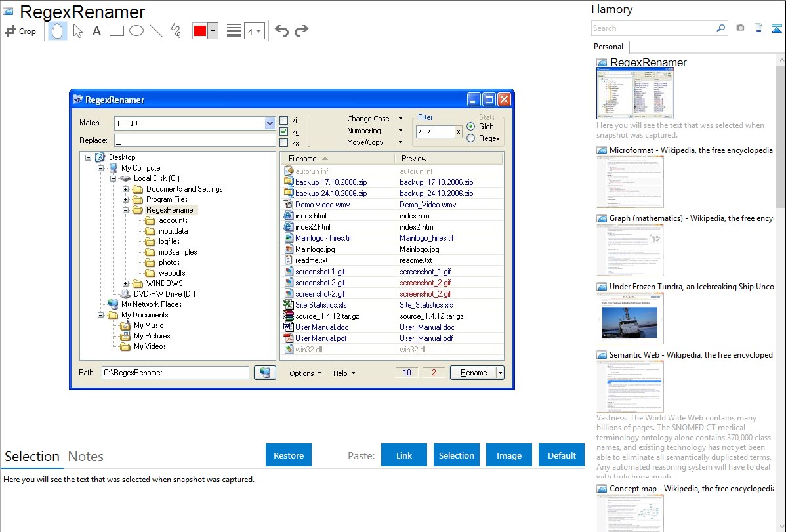Viewport: 786px width, 532px height.
Task: Collapse the My Documents node
Action: (x=101, y=315)
